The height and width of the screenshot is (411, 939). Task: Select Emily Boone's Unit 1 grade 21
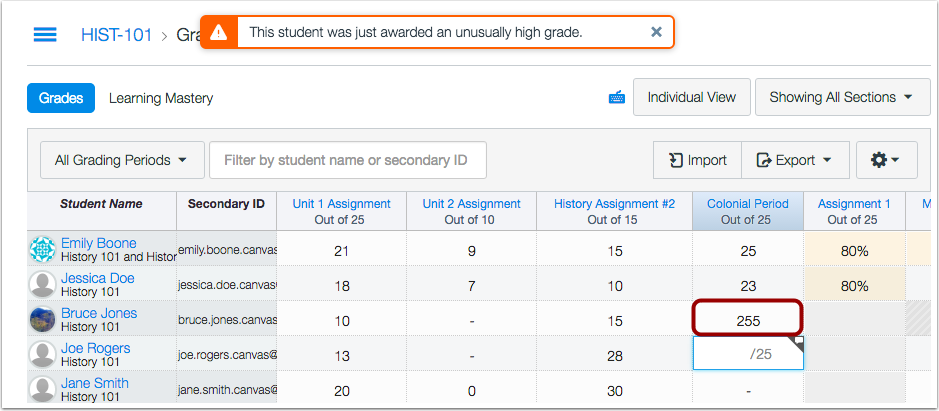click(x=341, y=250)
